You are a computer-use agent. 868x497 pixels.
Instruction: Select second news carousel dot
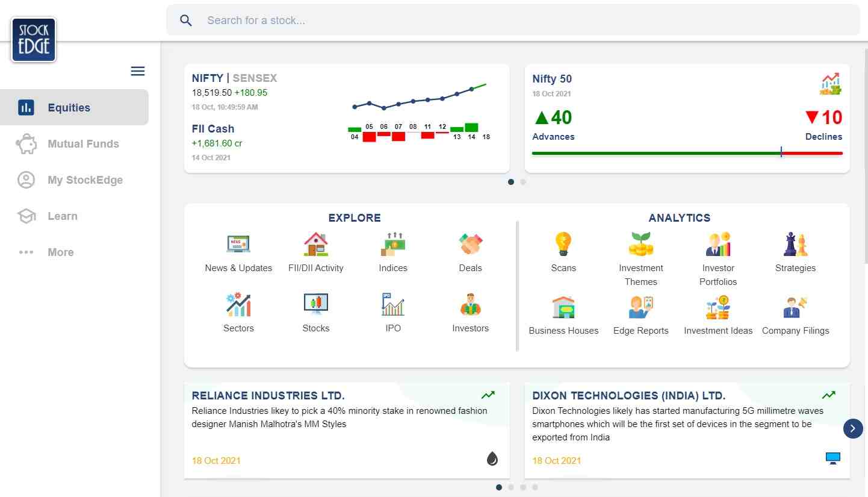[511, 487]
